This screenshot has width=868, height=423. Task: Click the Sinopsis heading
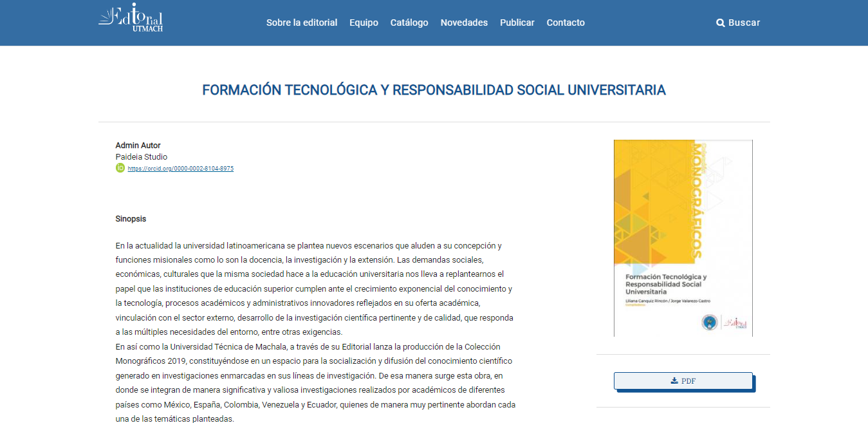[131, 219]
